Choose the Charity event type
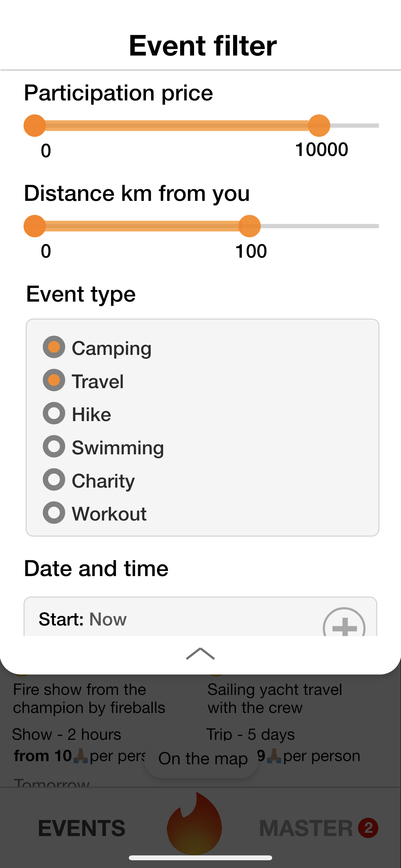 pos(54,480)
